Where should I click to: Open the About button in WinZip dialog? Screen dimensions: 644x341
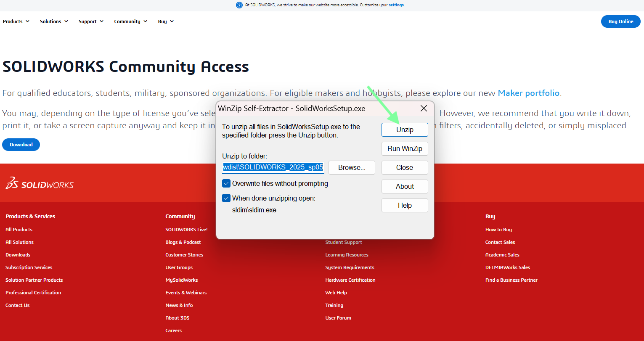405,186
